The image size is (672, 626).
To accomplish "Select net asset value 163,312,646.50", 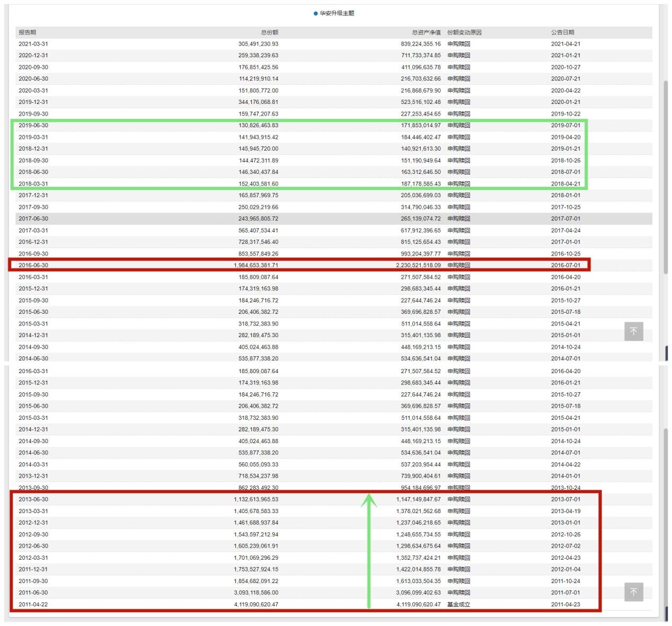I will coord(421,172).
